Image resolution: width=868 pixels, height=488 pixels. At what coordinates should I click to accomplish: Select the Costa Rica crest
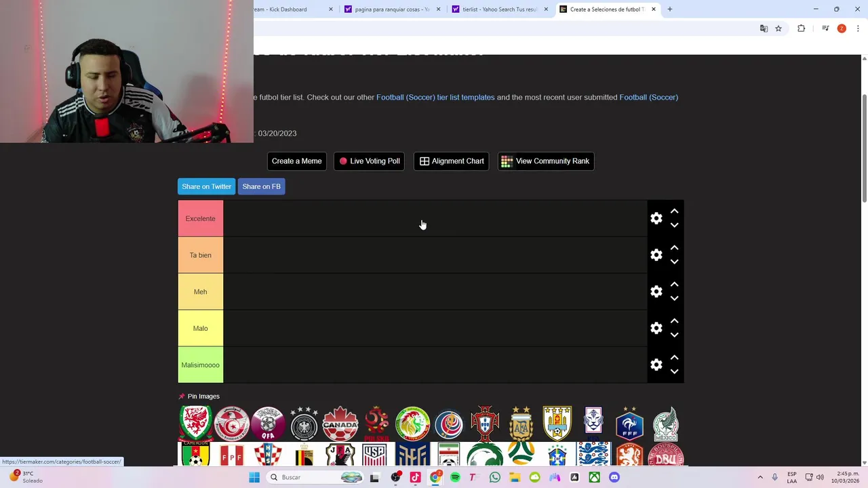[449, 424]
